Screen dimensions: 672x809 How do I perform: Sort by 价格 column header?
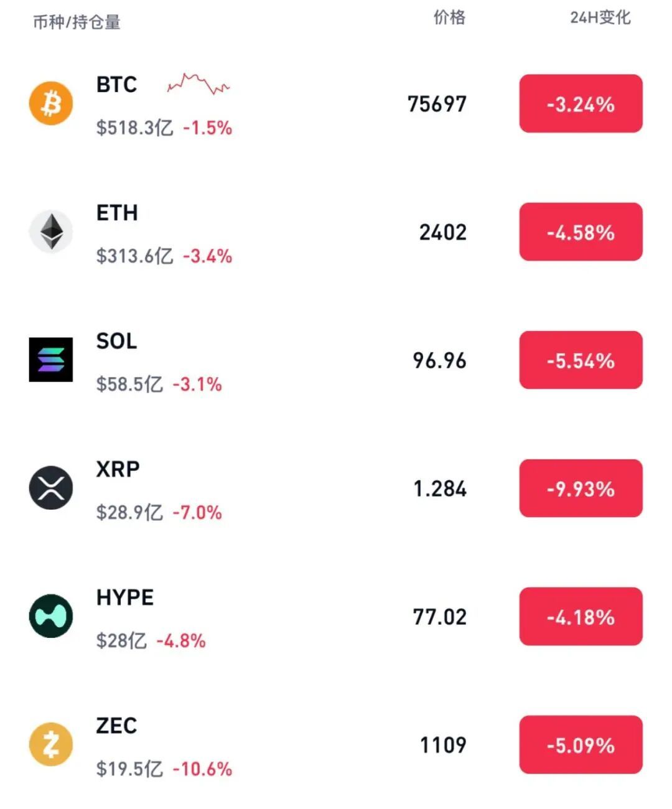click(x=449, y=17)
